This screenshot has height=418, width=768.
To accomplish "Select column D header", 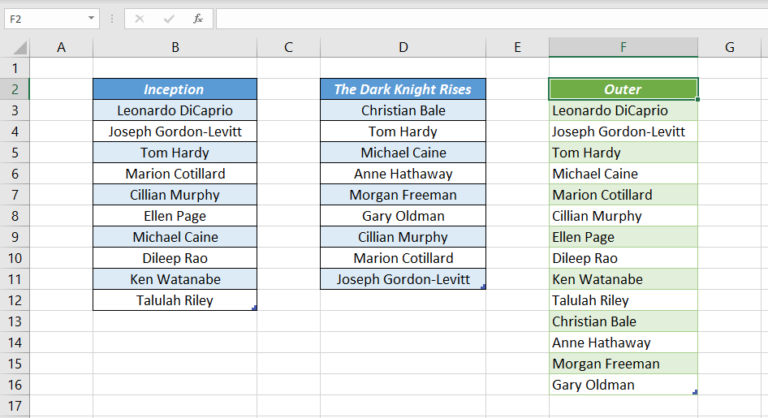I will (403, 48).
